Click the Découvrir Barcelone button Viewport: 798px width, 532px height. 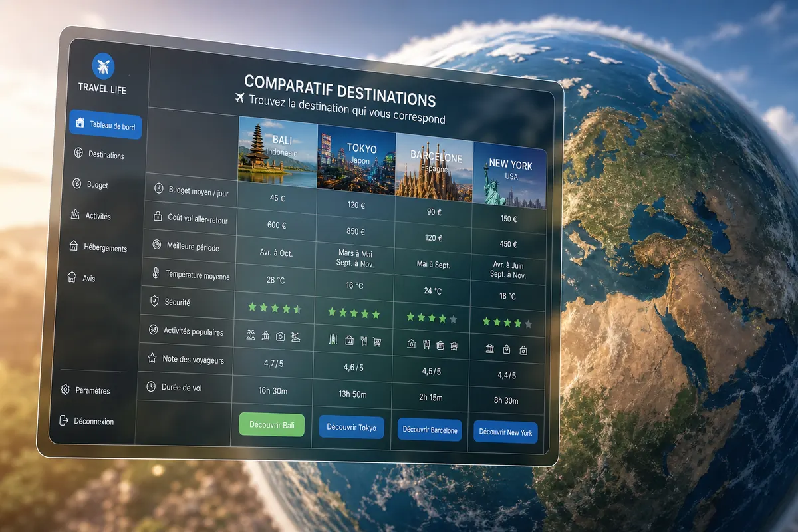click(430, 430)
